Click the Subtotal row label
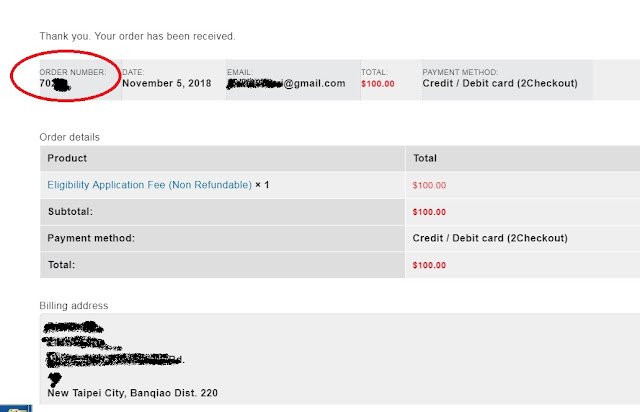Screen dimensions: 640x412 [x=70, y=212]
